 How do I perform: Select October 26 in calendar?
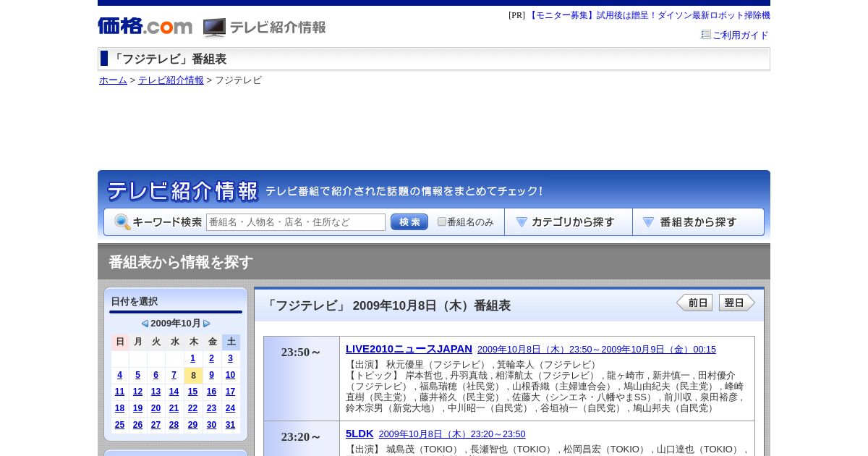pos(137,425)
